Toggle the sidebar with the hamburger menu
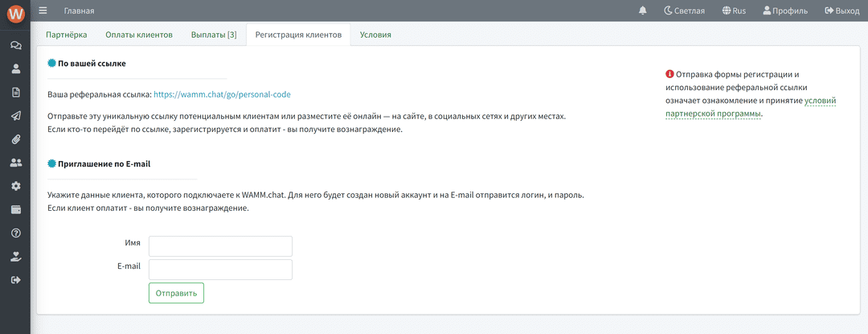 pos(43,11)
